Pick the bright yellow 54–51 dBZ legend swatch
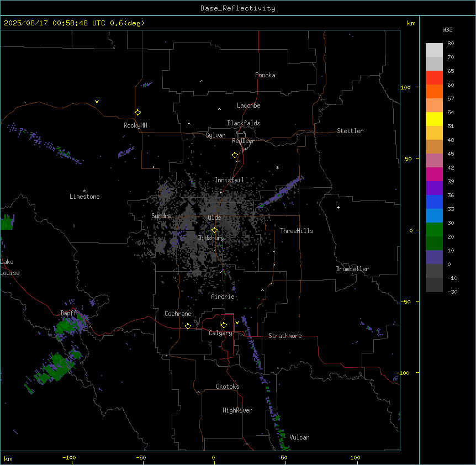This screenshot has height=465, width=476. [x=434, y=119]
